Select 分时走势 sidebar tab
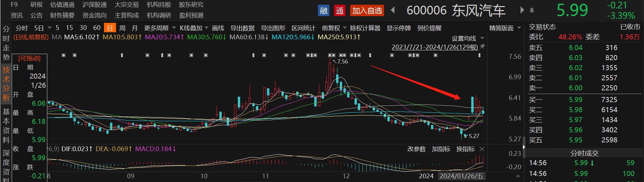644x182 pixels. [6, 43]
